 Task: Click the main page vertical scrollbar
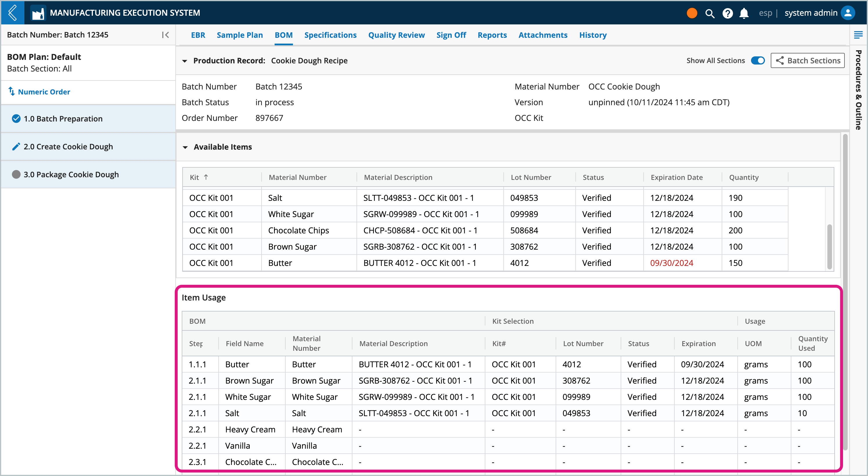(x=845, y=292)
